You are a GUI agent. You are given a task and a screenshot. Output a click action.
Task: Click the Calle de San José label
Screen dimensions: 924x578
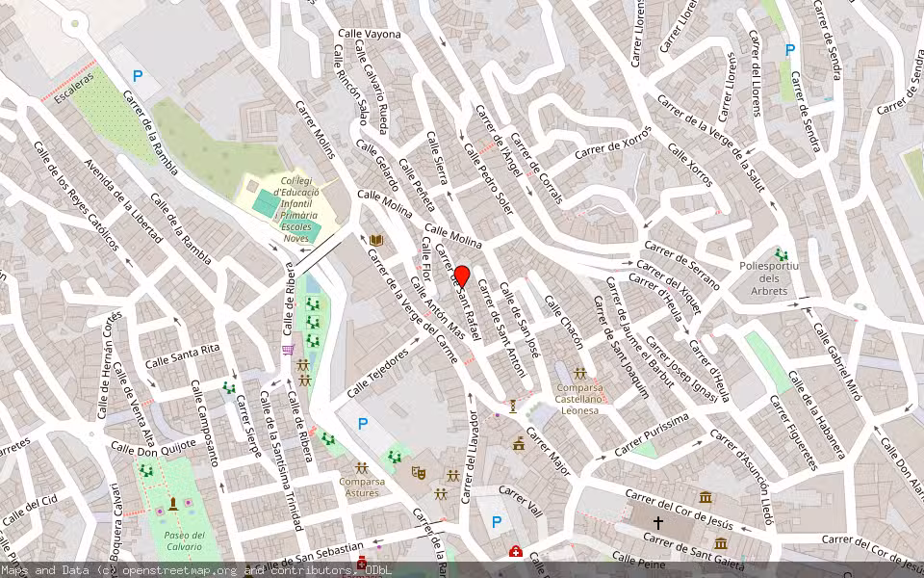[519, 320]
